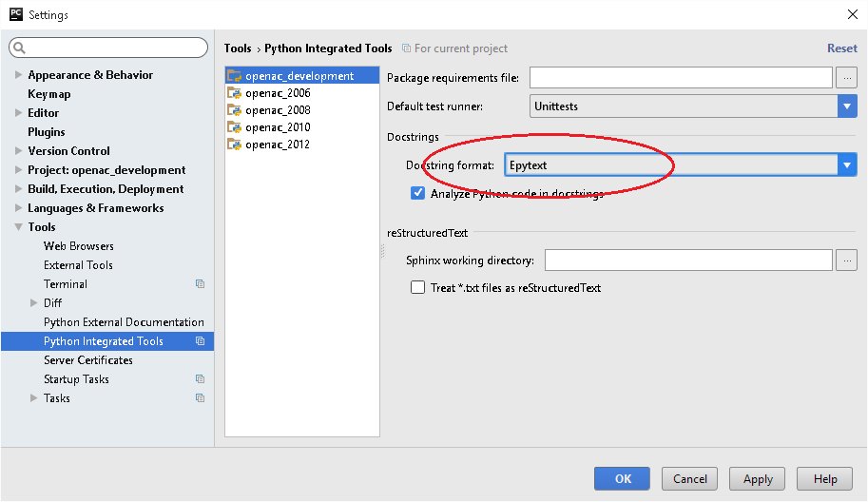Open the Docstring format dropdown

[847, 165]
